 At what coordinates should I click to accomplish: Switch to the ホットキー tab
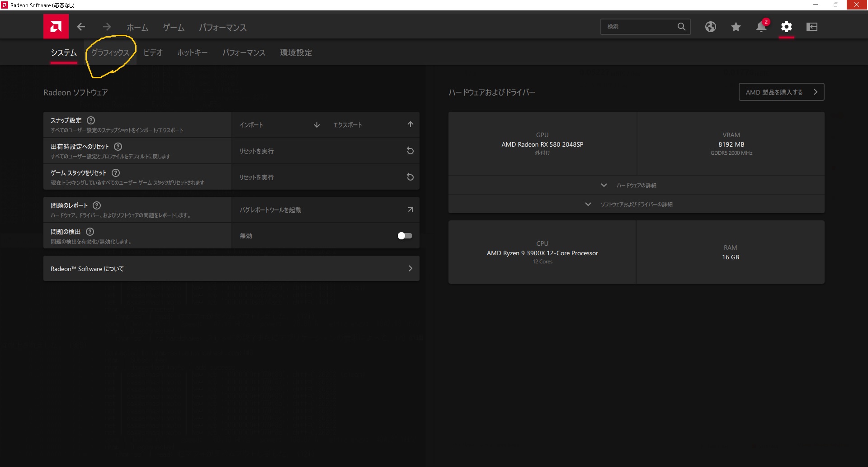coord(192,52)
